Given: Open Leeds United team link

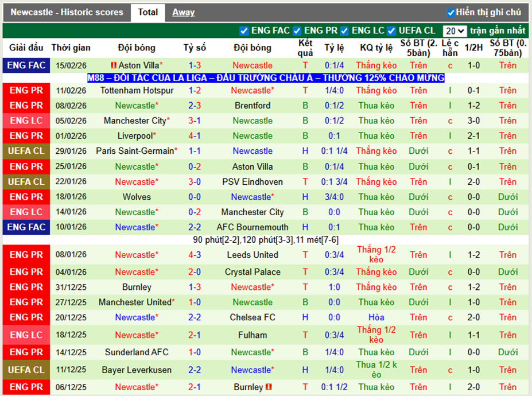Looking at the screenshot, I should point(253,255).
